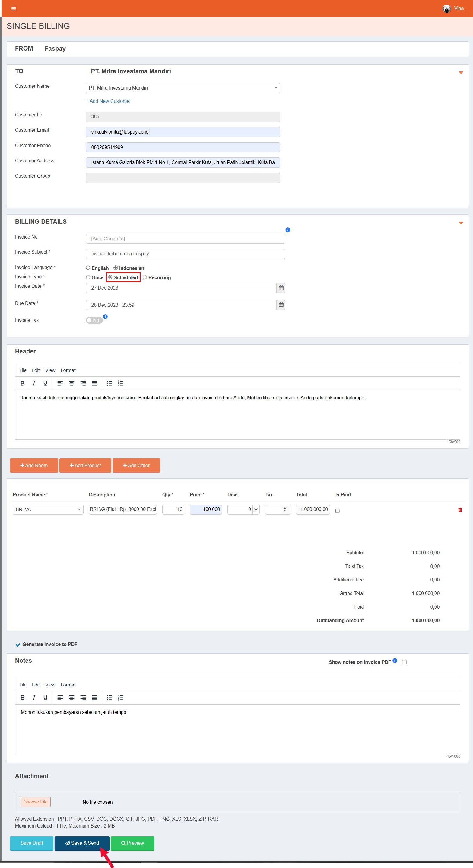
Task: Enable Show notes on invoice PDF
Action: click(404, 662)
